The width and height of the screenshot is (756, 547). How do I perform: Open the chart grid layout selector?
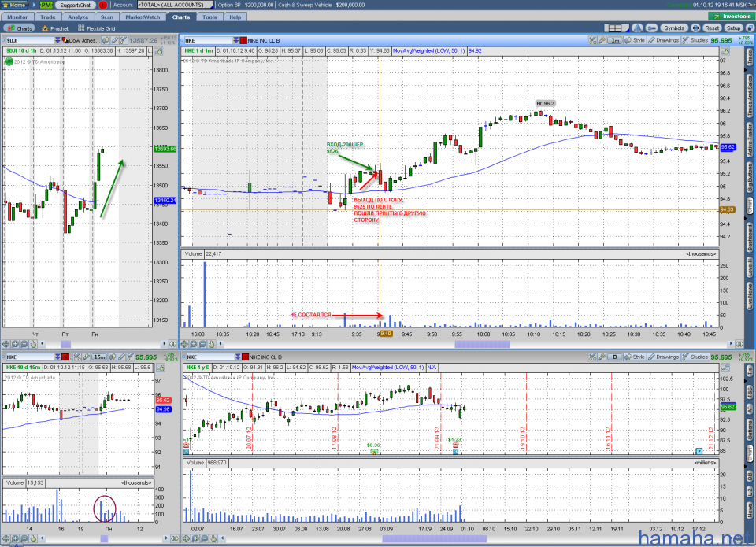pyautogui.click(x=616, y=28)
